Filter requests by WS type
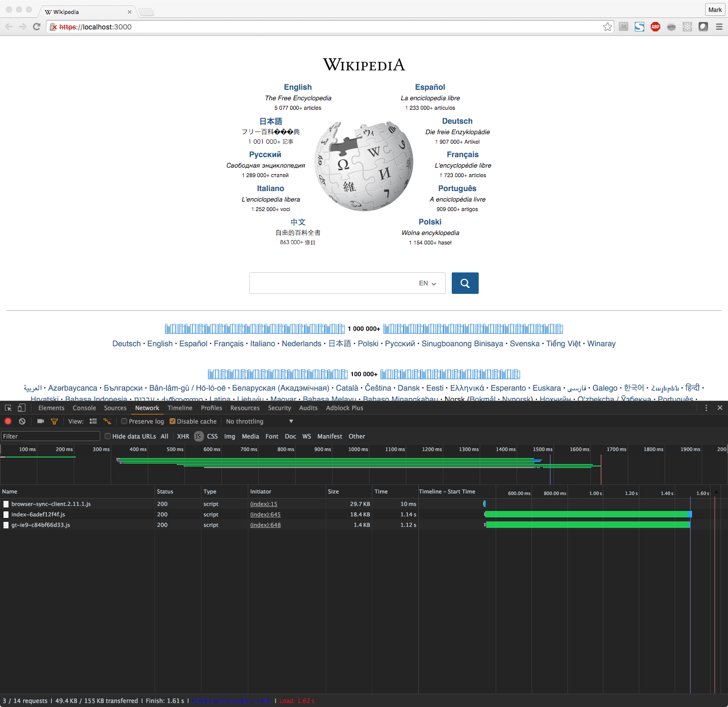Viewport: 728px width, 707px height. [307, 437]
